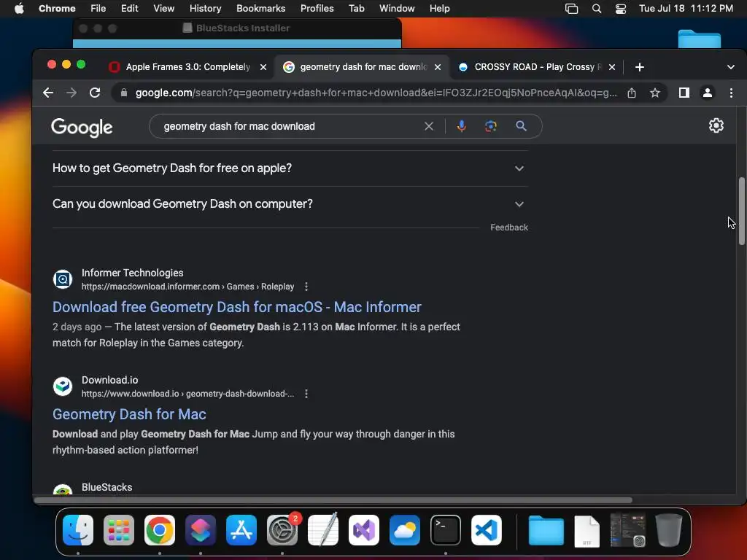
Task: Go to the Google logo homepage
Action: pyautogui.click(x=82, y=128)
